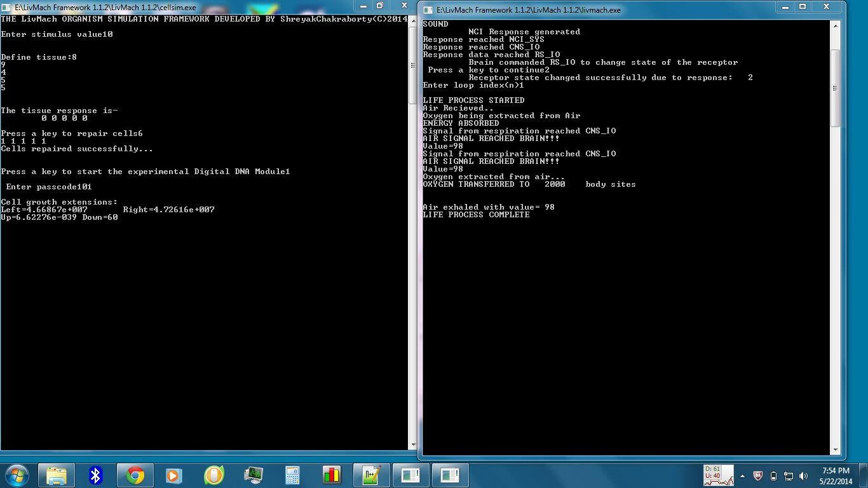This screenshot has width=868, height=488.
Task: Click the 'Right=4.72616e+007' value
Action: [x=169, y=210]
